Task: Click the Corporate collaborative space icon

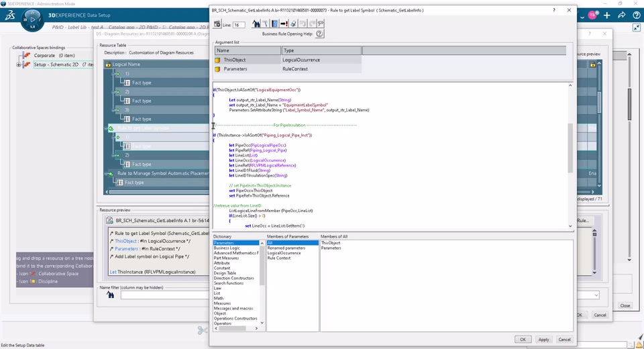Action: click(x=27, y=55)
